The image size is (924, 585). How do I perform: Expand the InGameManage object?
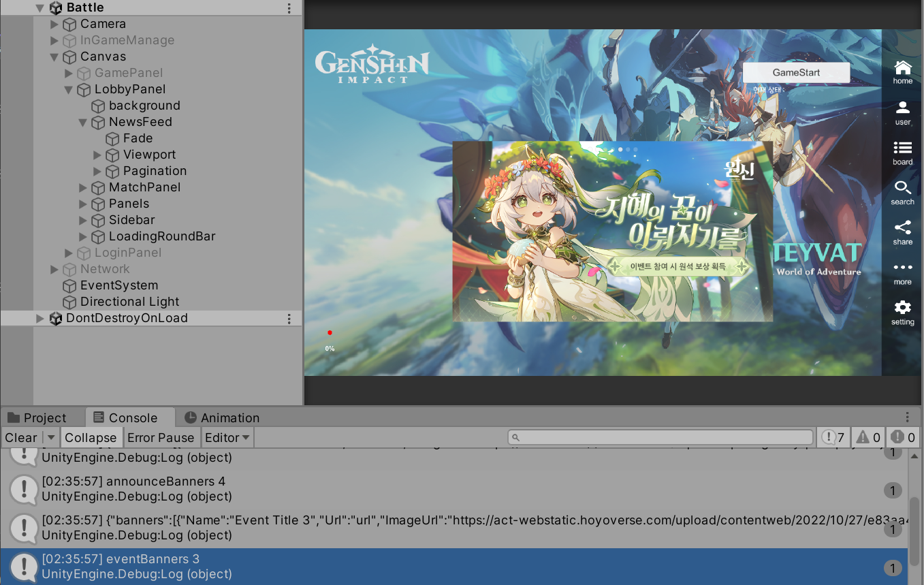pyautogui.click(x=54, y=40)
